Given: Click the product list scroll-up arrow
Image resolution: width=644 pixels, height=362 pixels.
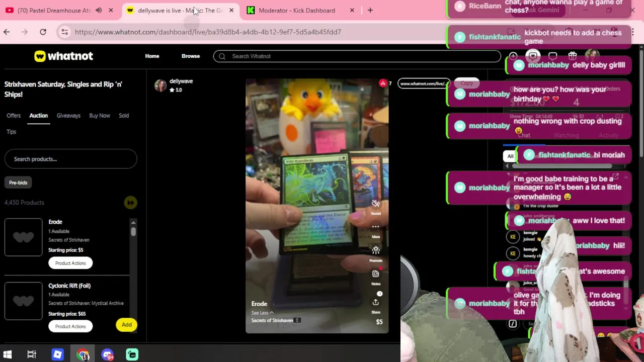Looking at the screenshot, I should [x=133, y=222].
